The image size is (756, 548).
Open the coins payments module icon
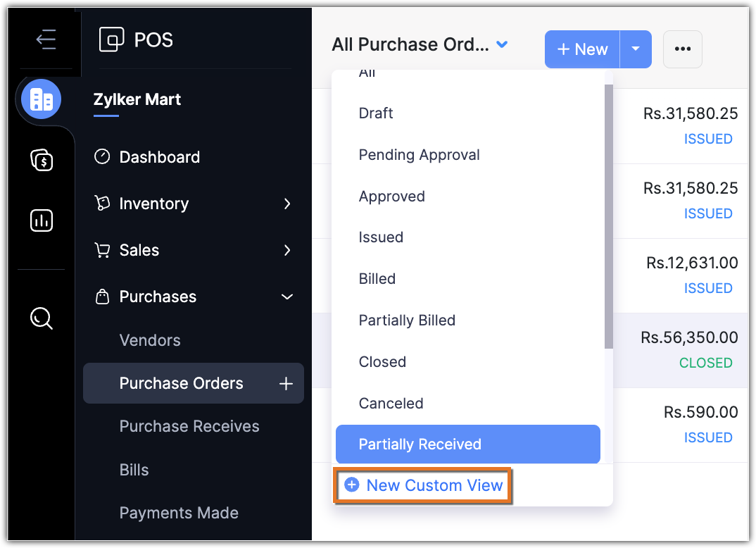(x=42, y=161)
